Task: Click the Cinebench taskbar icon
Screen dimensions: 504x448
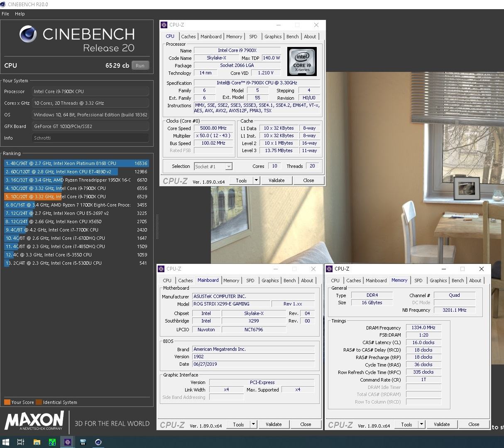Action: pos(98,442)
